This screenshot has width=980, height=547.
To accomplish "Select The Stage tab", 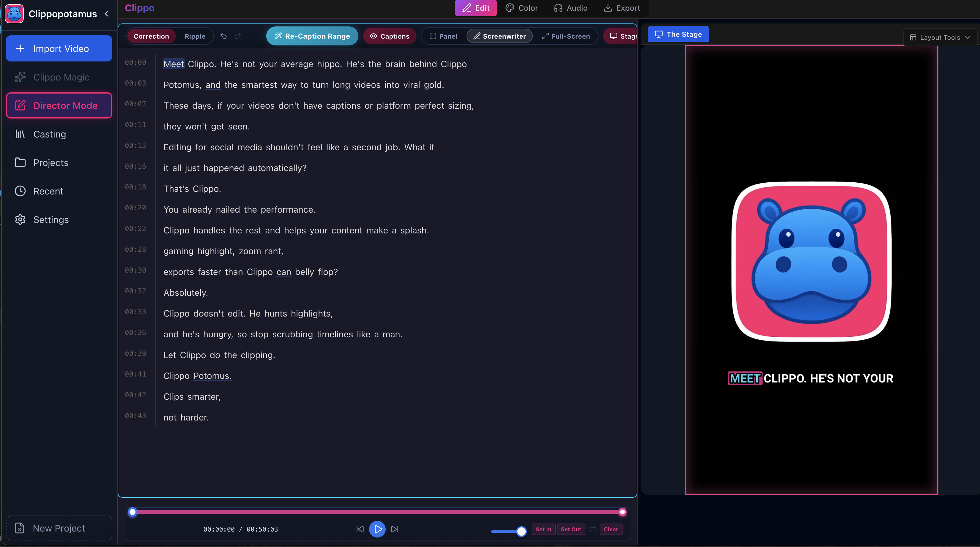I will (x=678, y=34).
